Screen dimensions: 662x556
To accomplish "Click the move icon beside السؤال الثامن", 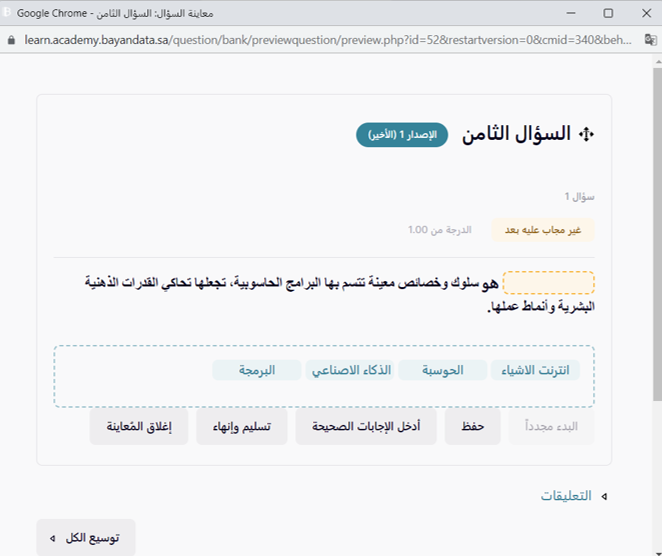I will pos(587,135).
